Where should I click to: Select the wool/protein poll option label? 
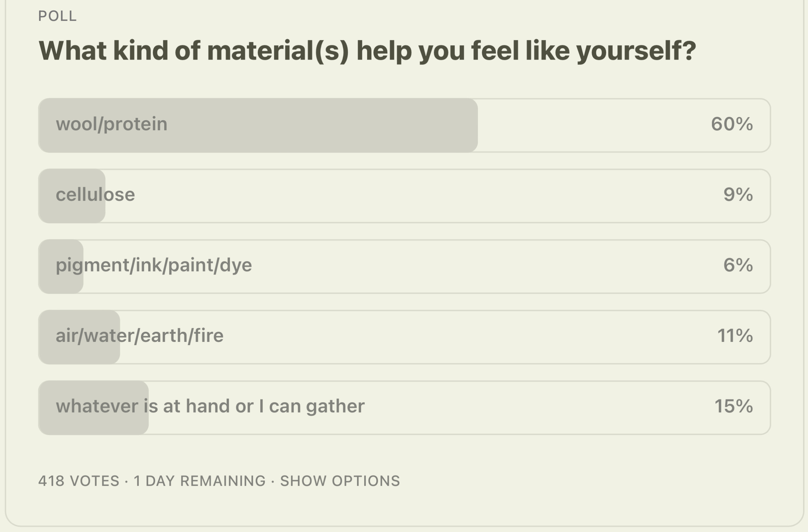pyautogui.click(x=111, y=124)
